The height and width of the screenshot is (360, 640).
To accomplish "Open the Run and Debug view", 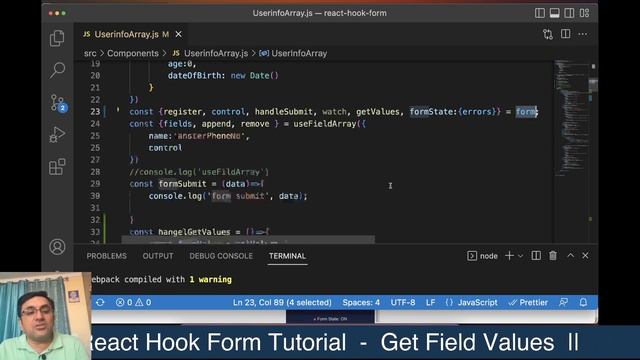I will click(57, 135).
